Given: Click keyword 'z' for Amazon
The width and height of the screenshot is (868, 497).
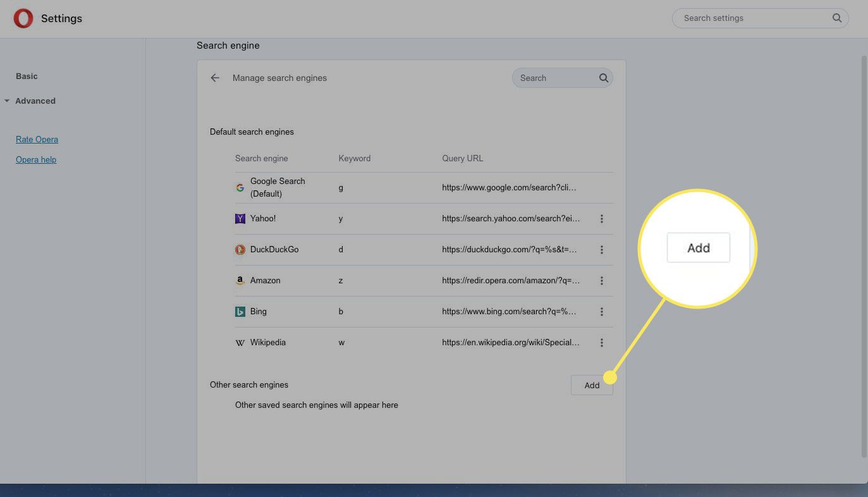Looking at the screenshot, I should click(341, 280).
